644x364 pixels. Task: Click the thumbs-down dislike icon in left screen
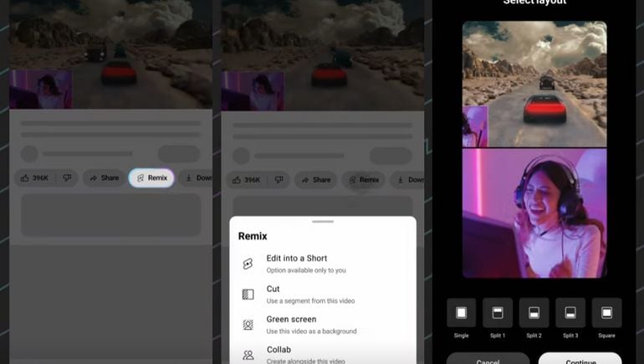pyautogui.click(x=67, y=178)
